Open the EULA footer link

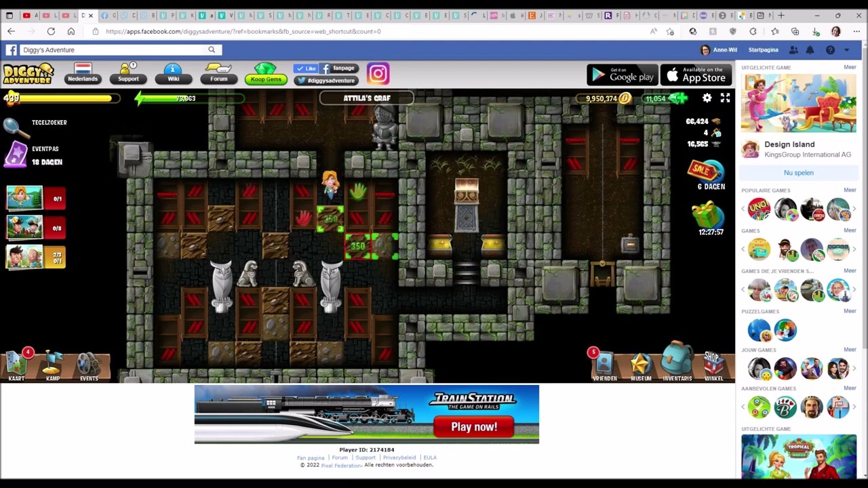(430, 457)
